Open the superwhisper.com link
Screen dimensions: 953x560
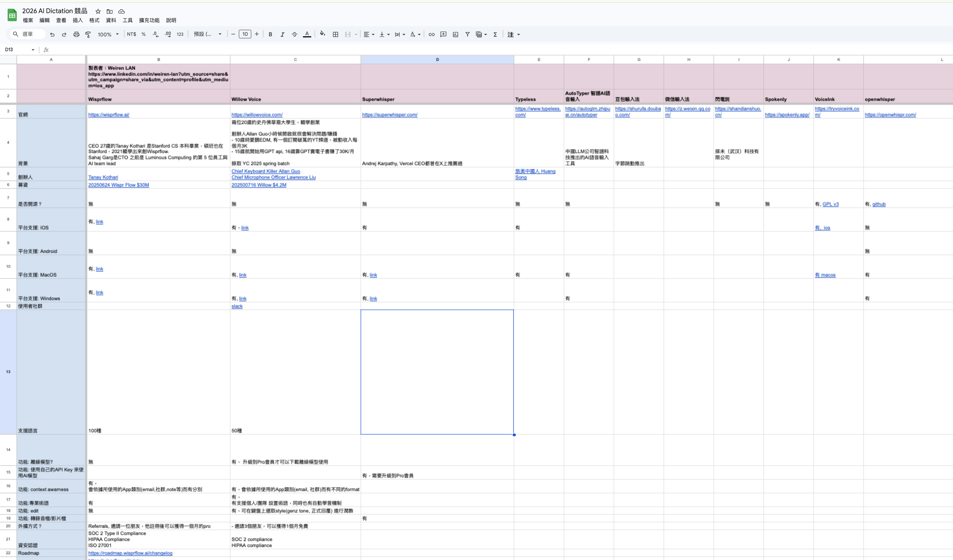[x=389, y=115]
